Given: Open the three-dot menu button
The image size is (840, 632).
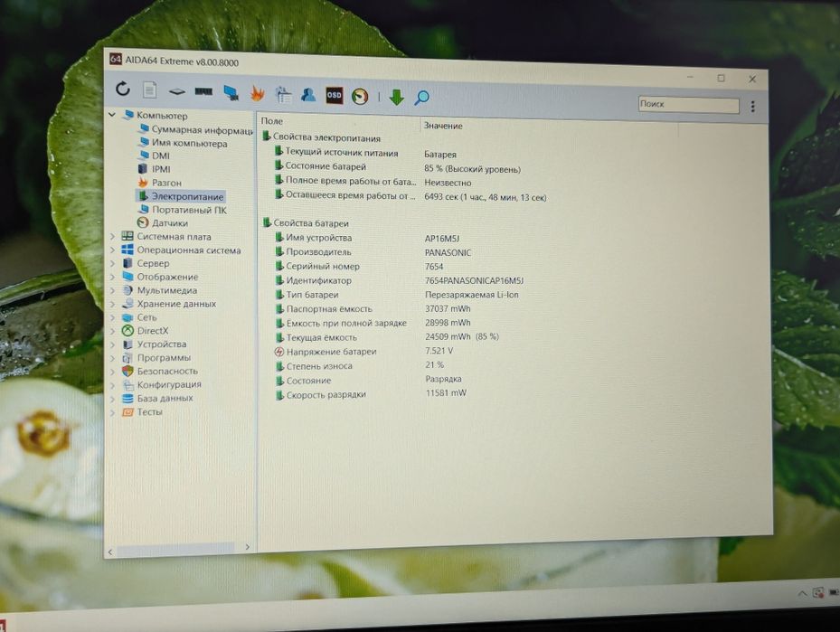Looking at the screenshot, I should click(x=752, y=107).
